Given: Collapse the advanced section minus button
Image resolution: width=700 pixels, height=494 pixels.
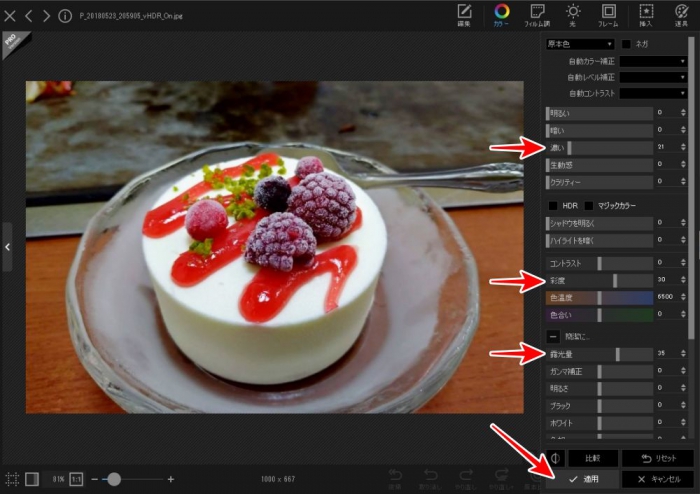Looking at the screenshot, I should (554, 336).
